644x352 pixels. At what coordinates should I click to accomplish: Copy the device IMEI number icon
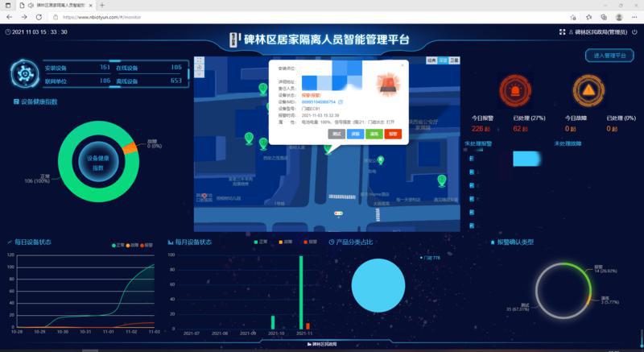[341, 102]
